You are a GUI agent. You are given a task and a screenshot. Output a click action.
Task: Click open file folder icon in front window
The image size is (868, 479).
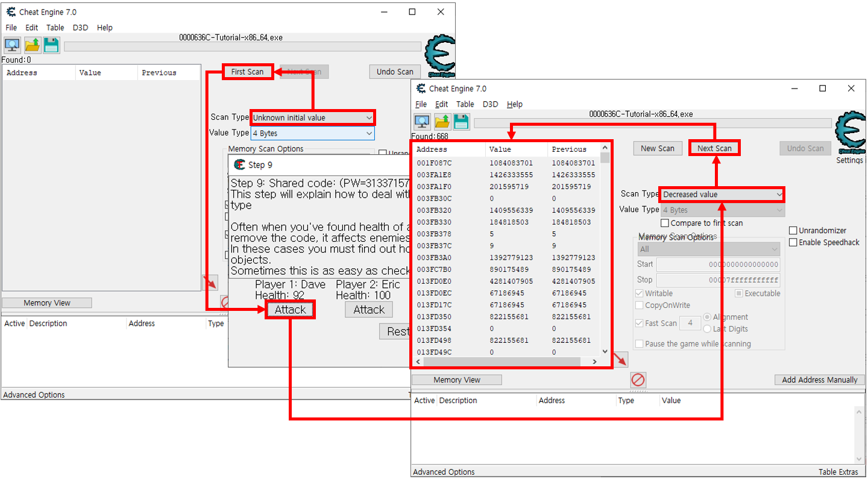tap(442, 122)
